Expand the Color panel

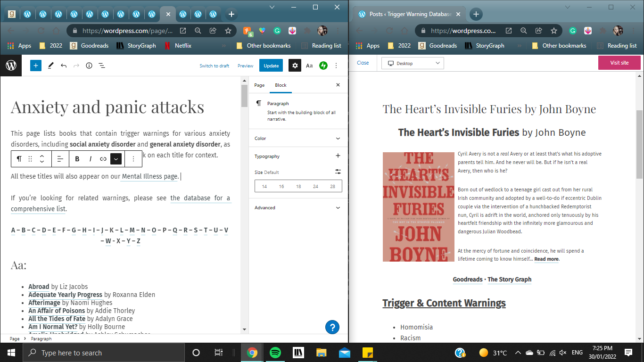[298, 139]
